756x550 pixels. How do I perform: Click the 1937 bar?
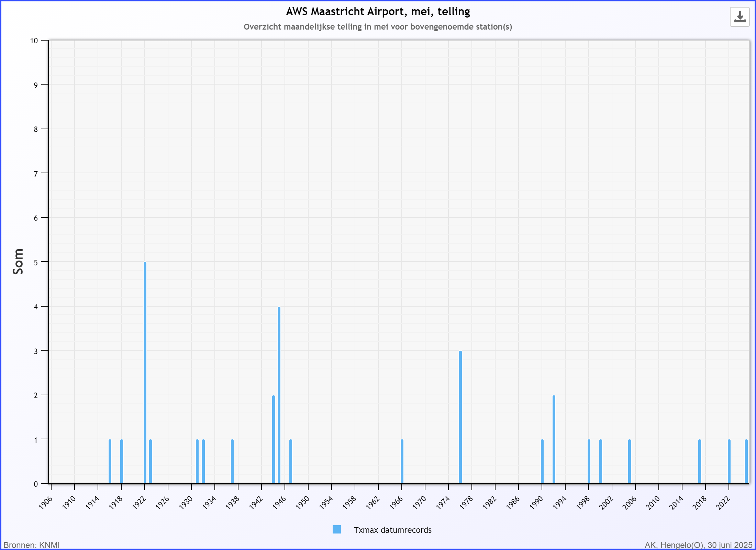coord(232,462)
